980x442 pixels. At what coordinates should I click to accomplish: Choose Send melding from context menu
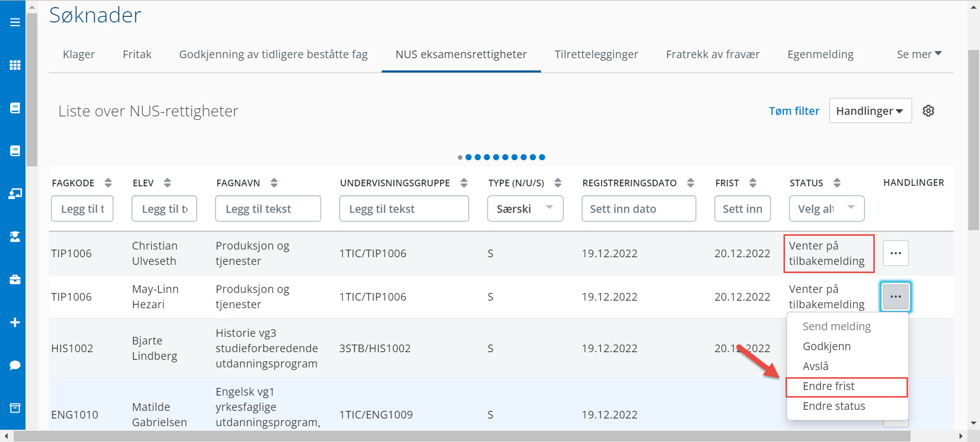click(x=847, y=326)
